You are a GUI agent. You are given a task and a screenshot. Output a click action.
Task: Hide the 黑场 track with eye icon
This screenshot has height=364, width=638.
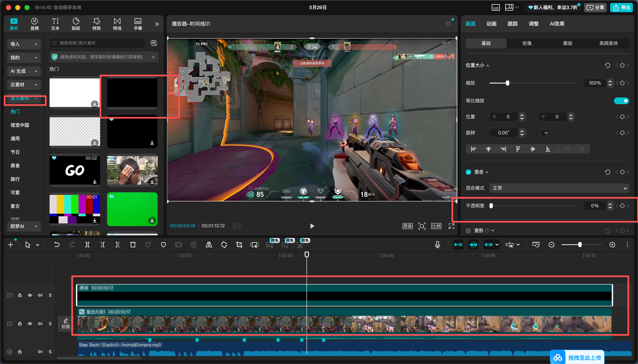[x=30, y=295]
